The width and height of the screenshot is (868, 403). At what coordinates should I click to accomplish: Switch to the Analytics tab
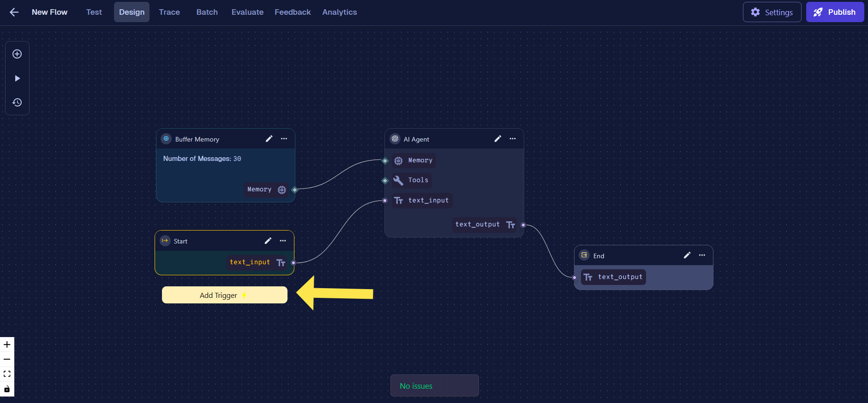(x=339, y=12)
